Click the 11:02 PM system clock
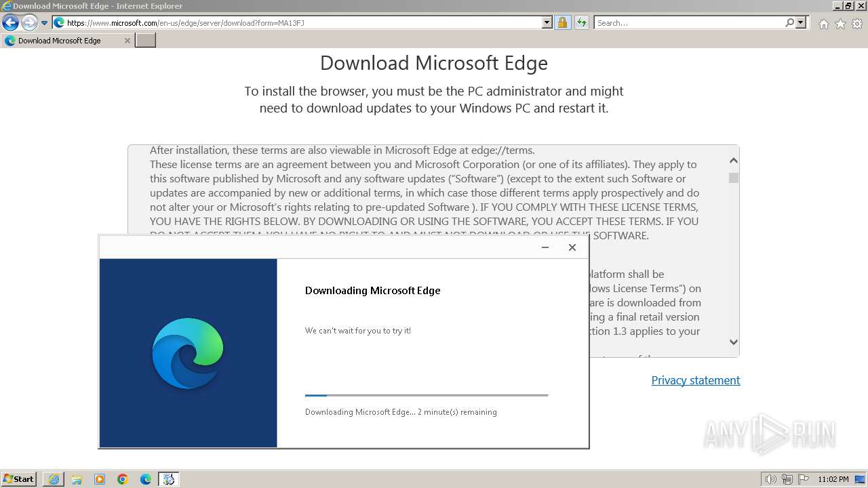This screenshot has height=488, width=868. [x=833, y=479]
